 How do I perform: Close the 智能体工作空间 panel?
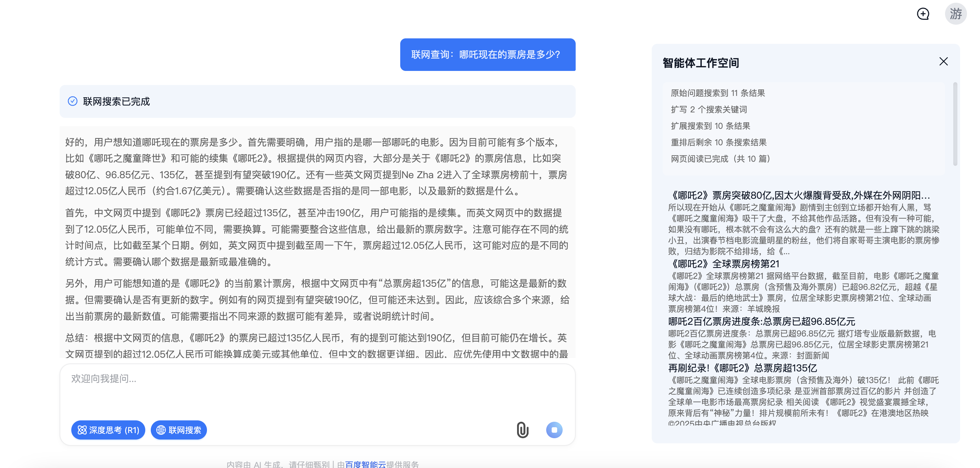943,61
